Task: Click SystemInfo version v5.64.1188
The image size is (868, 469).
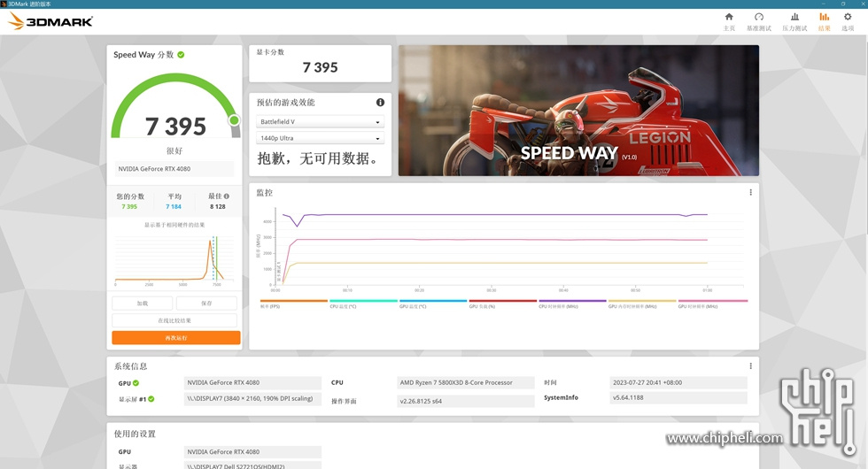Action: coord(678,397)
